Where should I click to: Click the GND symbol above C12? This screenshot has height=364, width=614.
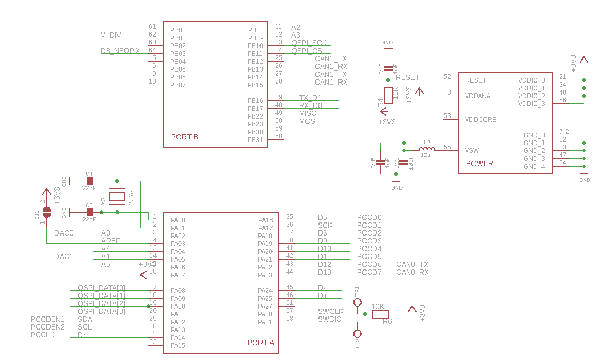coord(387,47)
